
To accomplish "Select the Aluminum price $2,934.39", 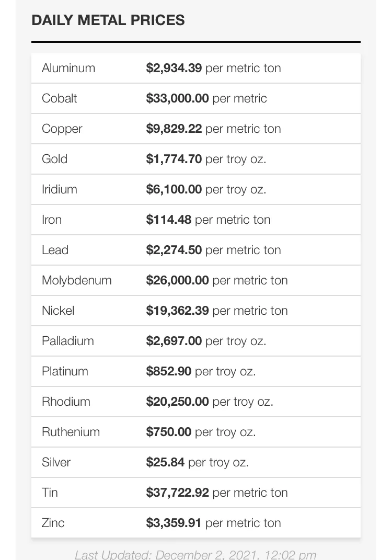I will (174, 68).
